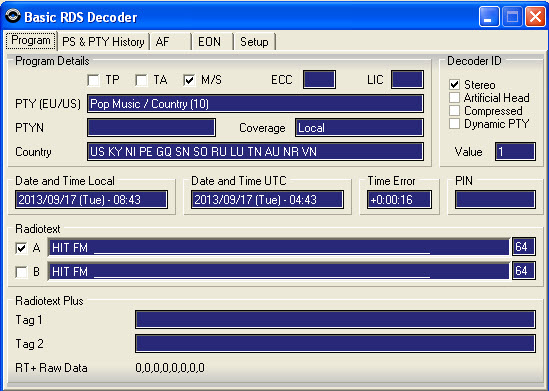Screen dimensions: 549x391
Task: Click the Coverage field showing Local
Action: point(359,127)
